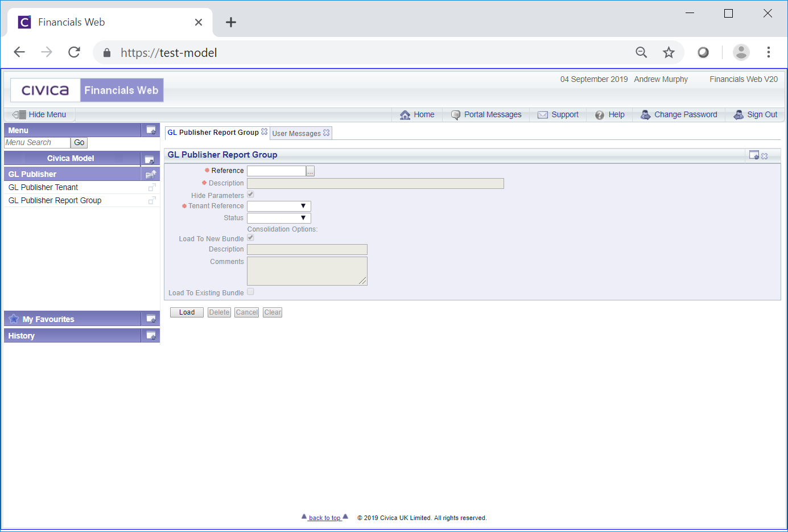Bookmark this page with the star icon
This screenshot has width=788, height=532.
[x=669, y=52]
